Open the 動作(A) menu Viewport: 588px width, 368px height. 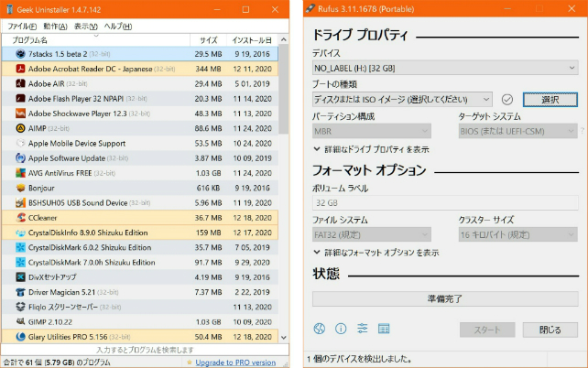pos(55,27)
